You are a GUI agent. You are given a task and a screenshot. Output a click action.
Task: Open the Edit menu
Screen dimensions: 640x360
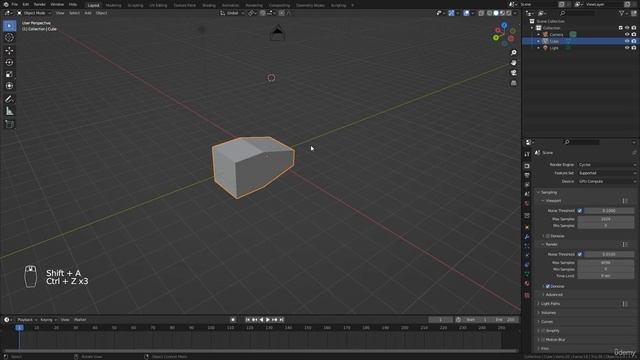click(x=26, y=4)
